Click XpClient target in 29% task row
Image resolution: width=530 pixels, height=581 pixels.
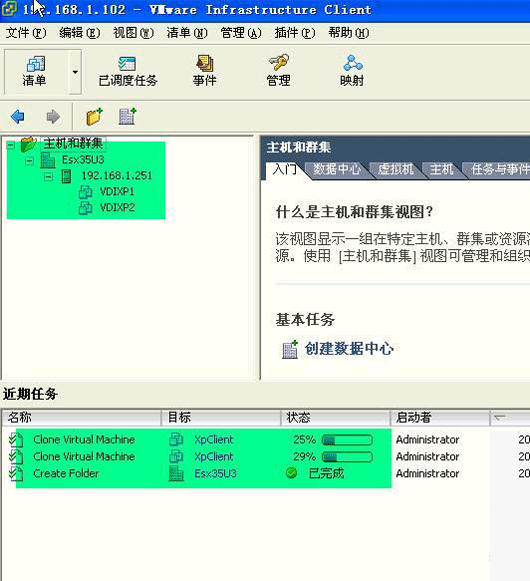coord(214,457)
